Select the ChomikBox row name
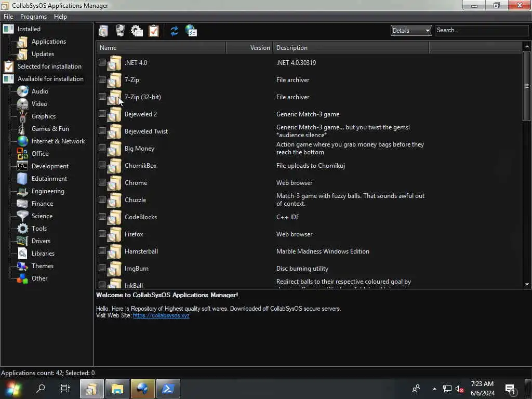 click(x=140, y=166)
